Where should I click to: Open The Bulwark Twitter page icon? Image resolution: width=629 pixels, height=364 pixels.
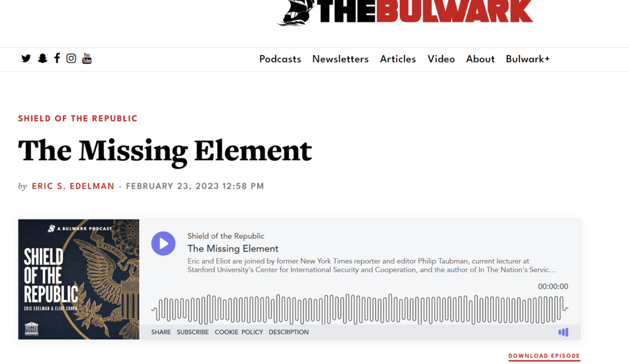click(x=26, y=59)
